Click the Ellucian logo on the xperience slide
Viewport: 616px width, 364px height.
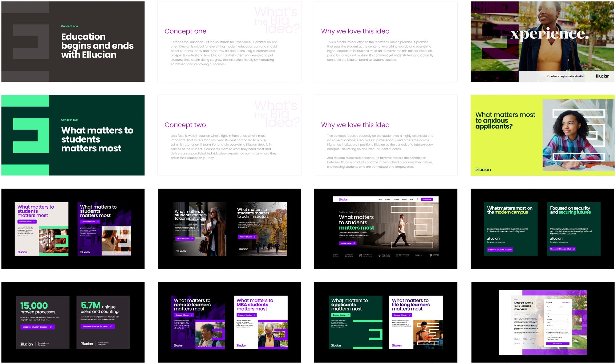(602, 76)
